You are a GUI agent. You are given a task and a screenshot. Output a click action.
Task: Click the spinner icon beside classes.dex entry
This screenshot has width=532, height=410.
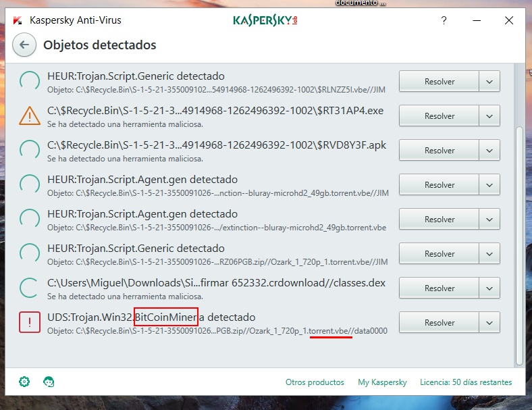click(x=30, y=288)
